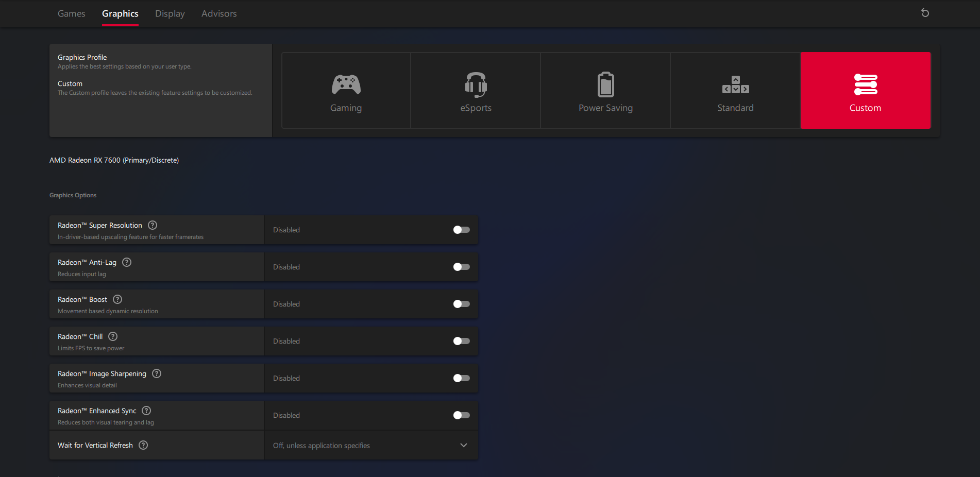Open the Graphics tab
The height and width of the screenshot is (477, 980).
pos(120,13)
